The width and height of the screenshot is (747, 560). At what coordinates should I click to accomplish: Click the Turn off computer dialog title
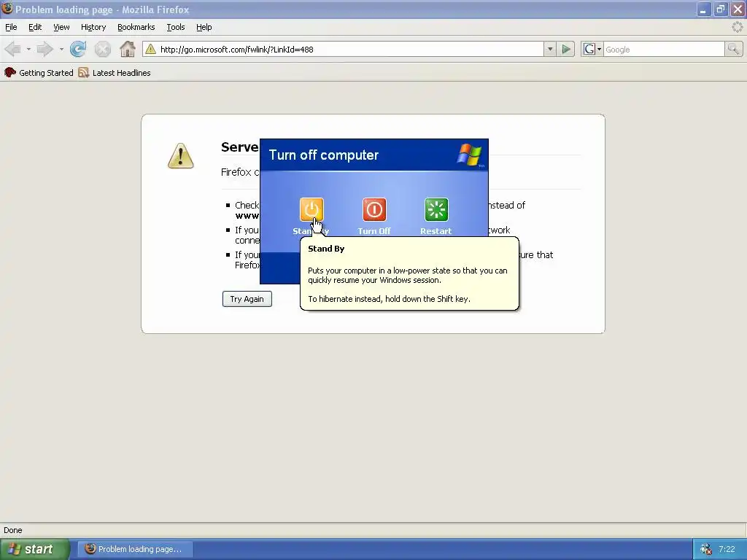[323, 155]
